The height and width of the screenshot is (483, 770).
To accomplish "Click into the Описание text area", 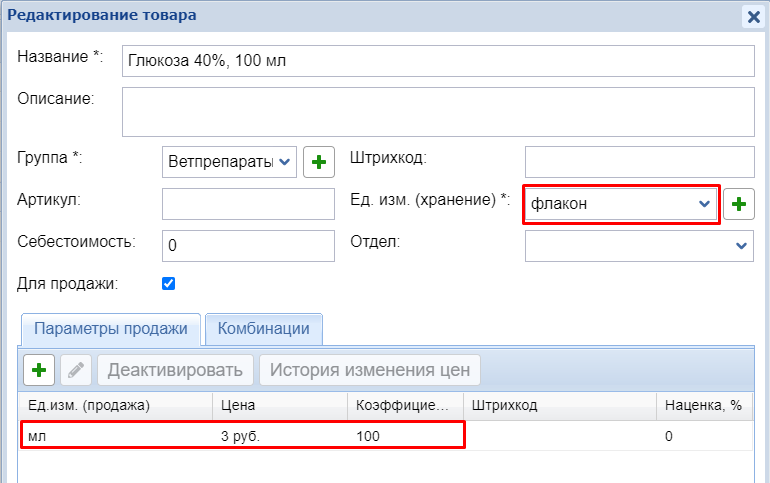I will click(437, 111).
